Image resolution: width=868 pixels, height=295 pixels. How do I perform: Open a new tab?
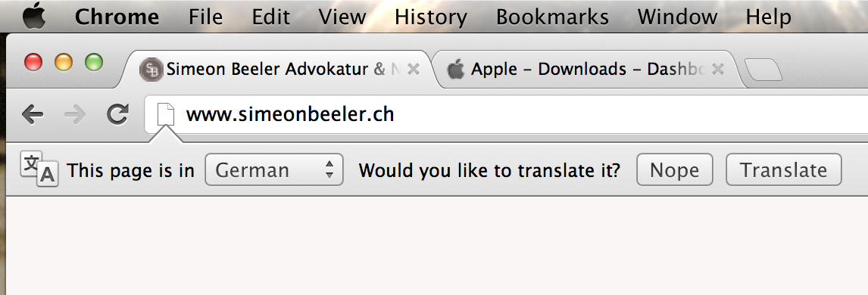click(x=763, y=70)
